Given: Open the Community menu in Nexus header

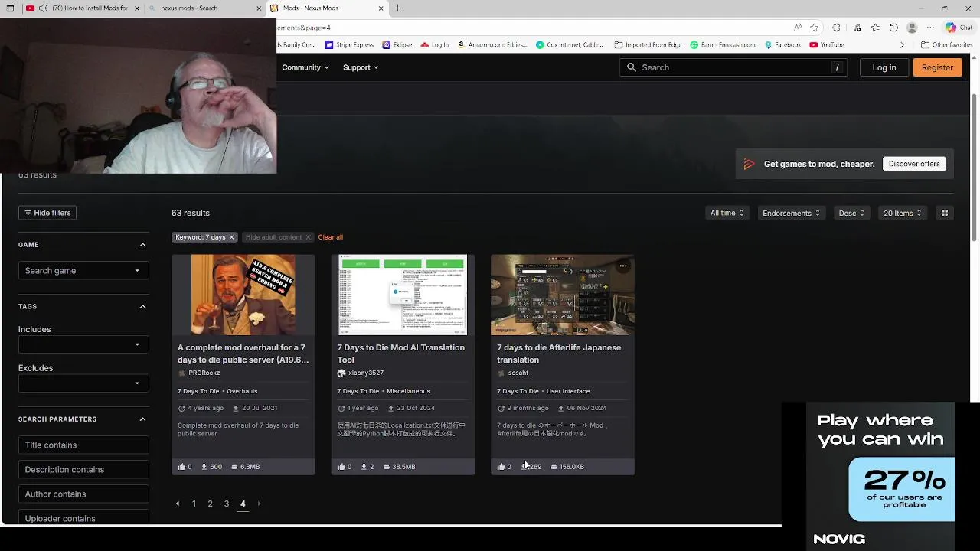Looking at the screenshot, I should click(x=305, y=67).
